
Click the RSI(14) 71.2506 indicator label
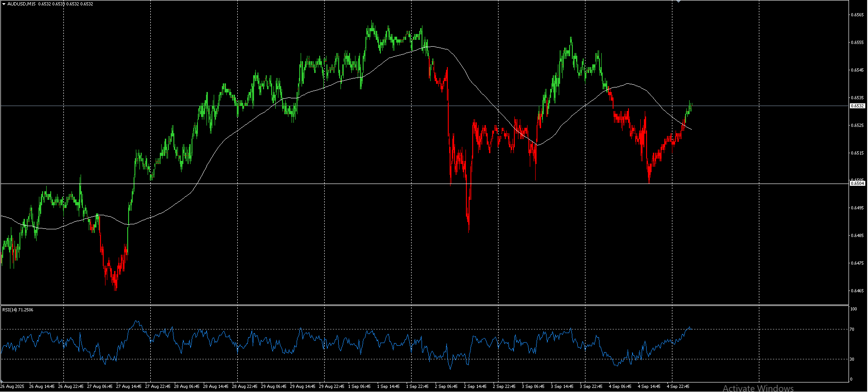point(18,310)
